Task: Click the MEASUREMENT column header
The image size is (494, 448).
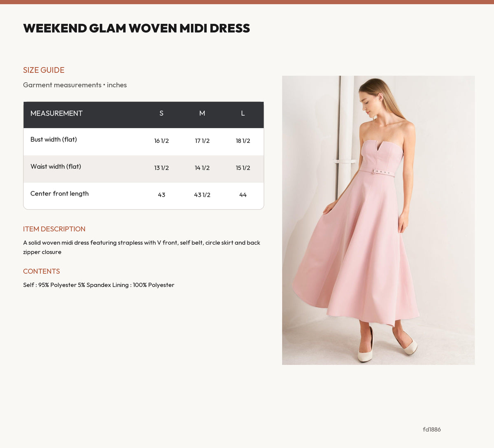Action: [x=56, y=113]
